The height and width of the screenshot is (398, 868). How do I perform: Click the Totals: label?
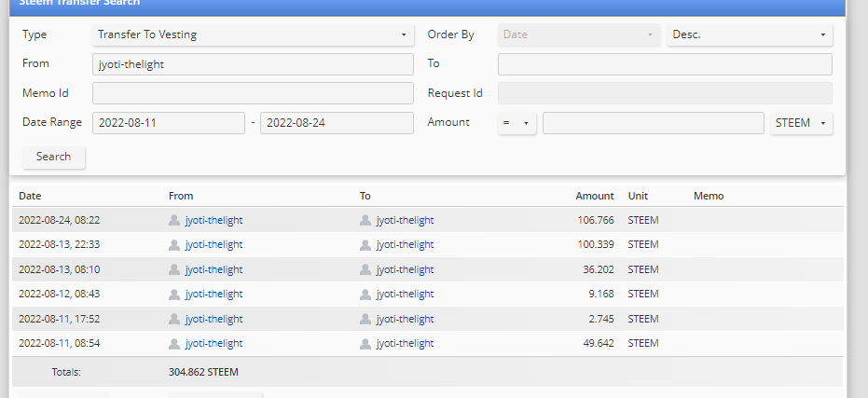pos(66,373)
